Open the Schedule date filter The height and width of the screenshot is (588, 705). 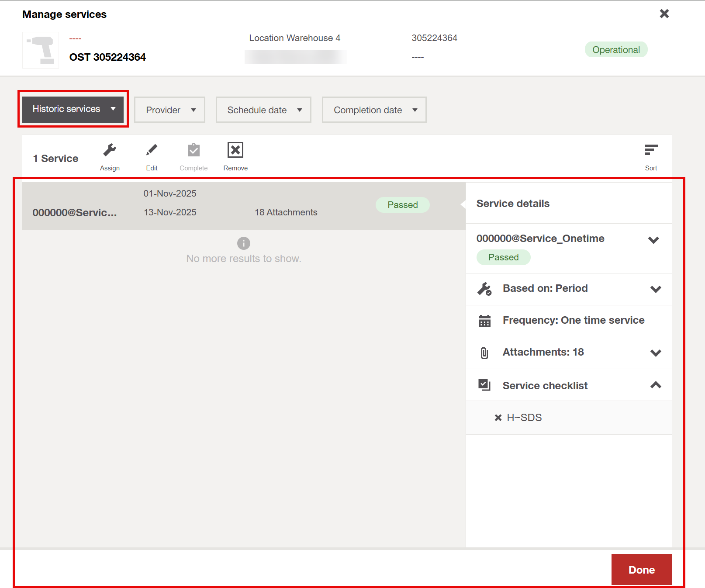263,110
